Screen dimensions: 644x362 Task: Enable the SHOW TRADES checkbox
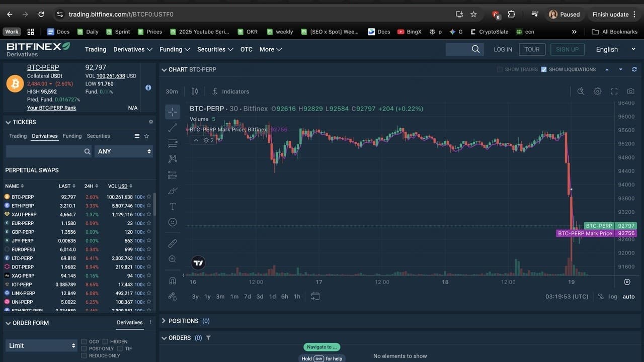(500, 69)
